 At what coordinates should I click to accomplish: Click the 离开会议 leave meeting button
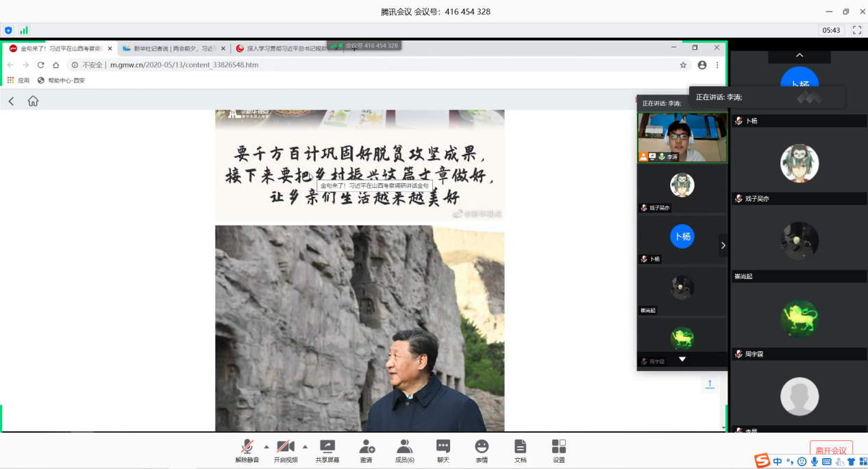click(831, 450)
